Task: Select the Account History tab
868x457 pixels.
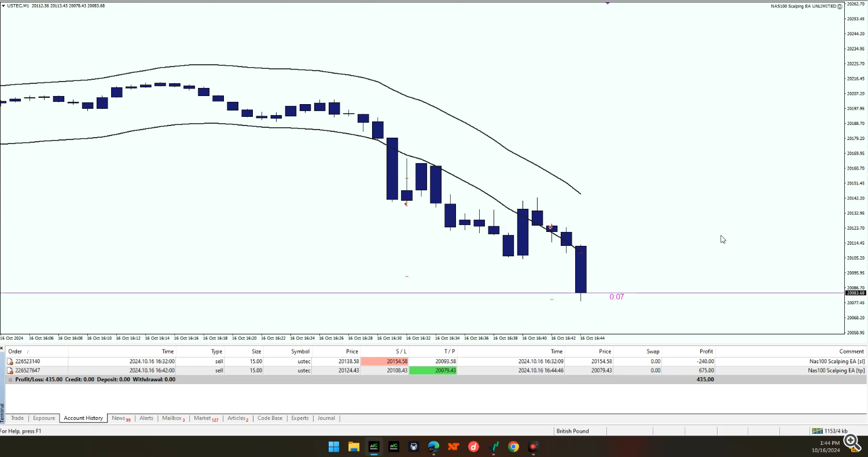Action: pyautogui.click(x=83, y=418)
